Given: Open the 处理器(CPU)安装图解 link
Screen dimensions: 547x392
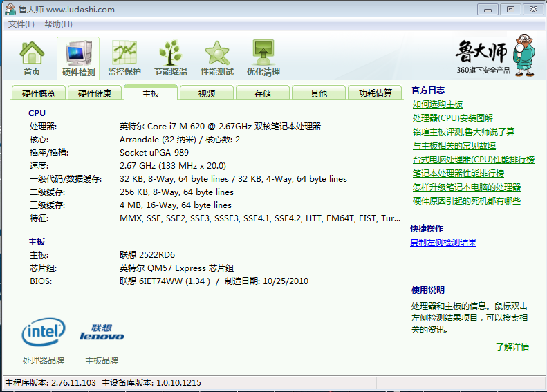Looking at the screenshot, I should pyautogui.click(x=453, y=118).
